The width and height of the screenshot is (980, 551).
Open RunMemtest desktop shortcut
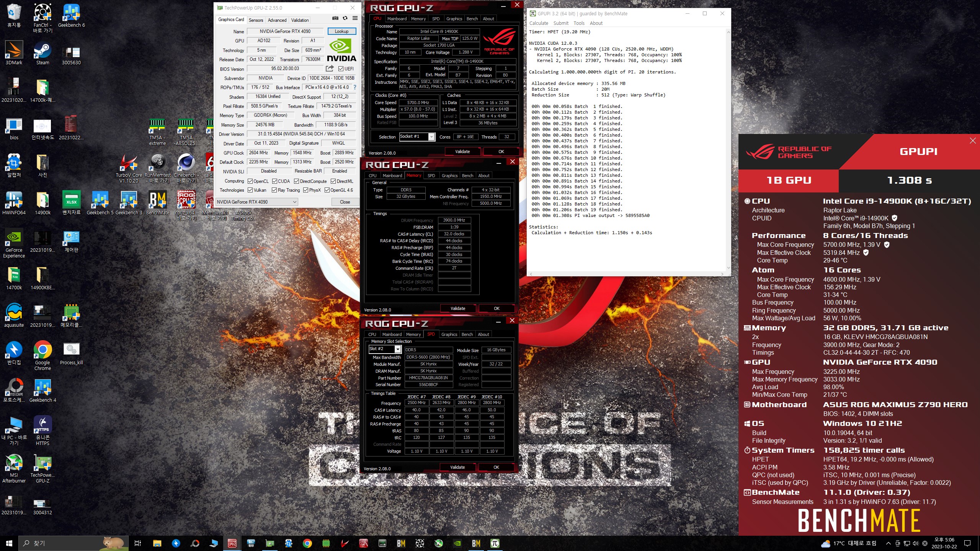(157, 168)
